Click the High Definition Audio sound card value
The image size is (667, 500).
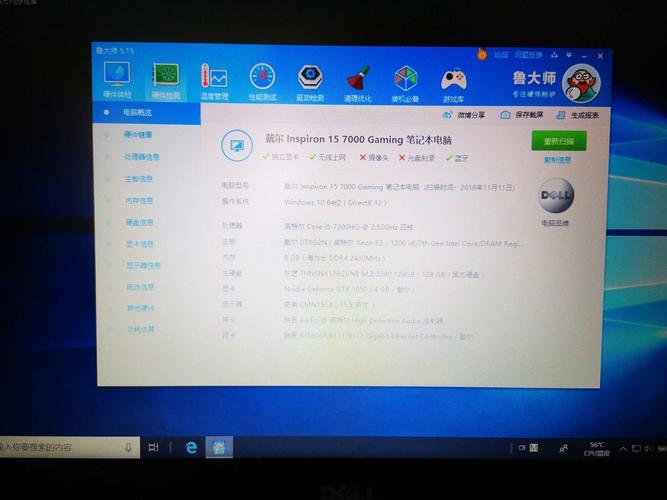[x=363, y=320]
